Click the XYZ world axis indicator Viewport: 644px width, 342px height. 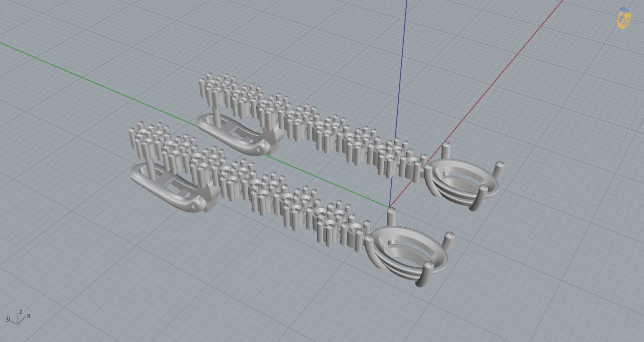[18, 317]
